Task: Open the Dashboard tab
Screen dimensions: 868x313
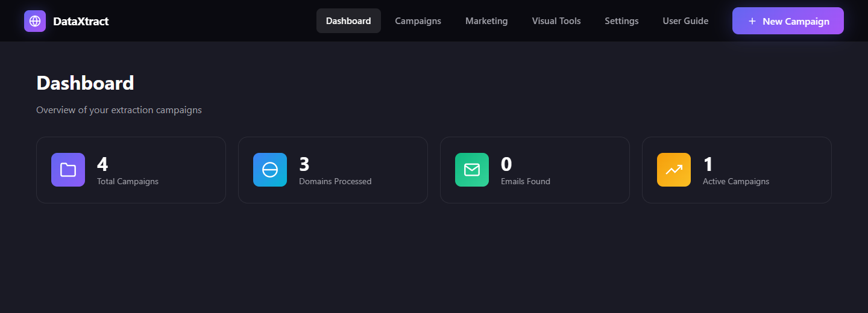Action: (x=348, y=21)
